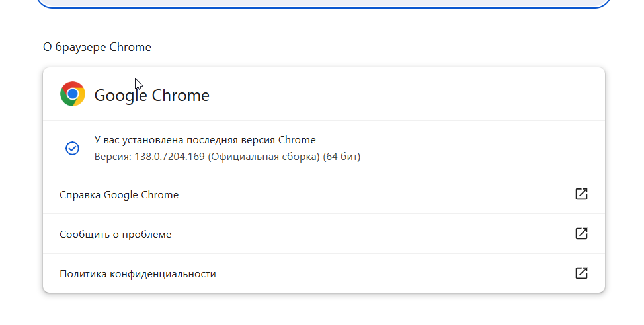This screenshot has width=644, height=325.
Task: Focus the settings search bar at top
Action: click(323, 3)
